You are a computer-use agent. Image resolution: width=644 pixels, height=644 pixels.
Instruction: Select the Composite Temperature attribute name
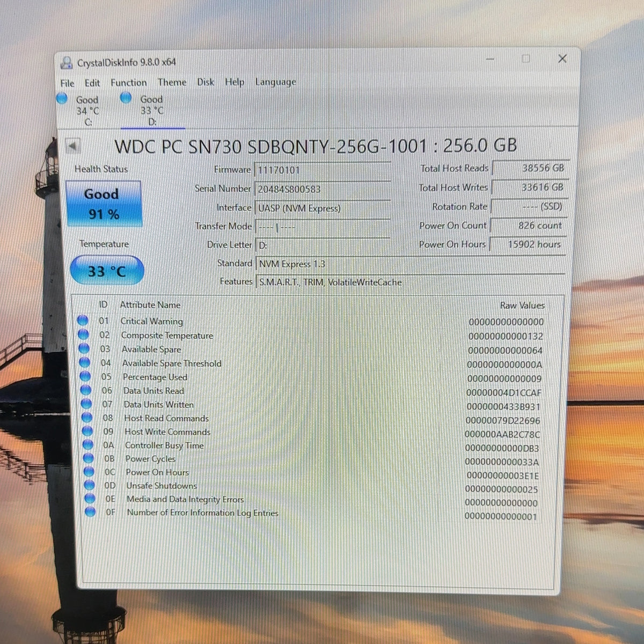167,335
